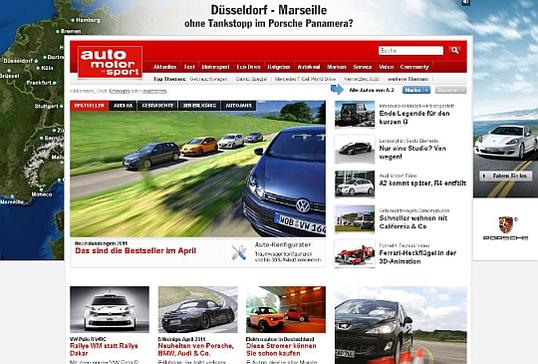Click the white Porsche Panamera ad image
The image size is (538, 364).
tap(505, 142)
